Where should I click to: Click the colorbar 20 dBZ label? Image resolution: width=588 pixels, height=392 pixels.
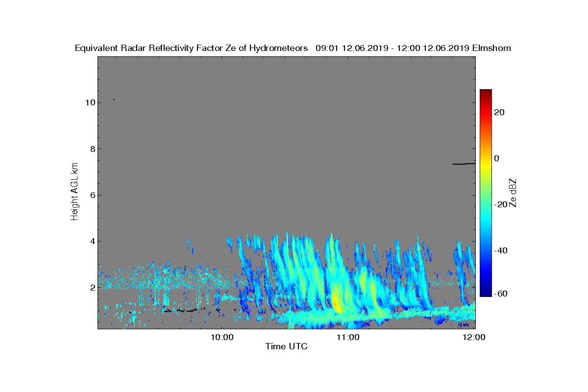499,112
